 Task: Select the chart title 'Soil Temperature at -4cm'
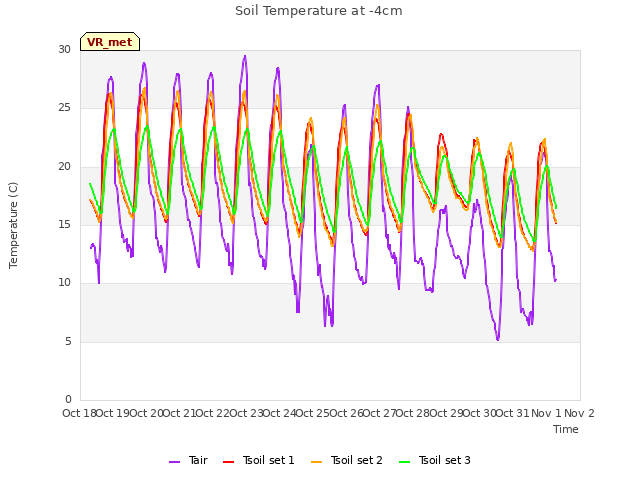point(319,11)
